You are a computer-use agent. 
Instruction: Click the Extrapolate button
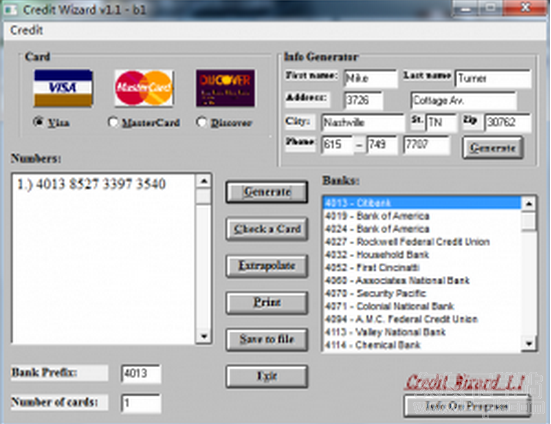(x=267, y=266)
